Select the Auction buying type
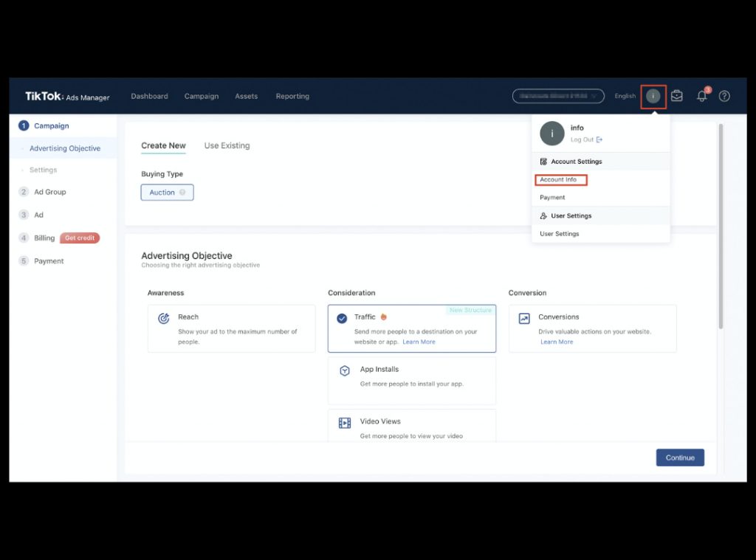This screenshot has height=560, width=756. [168, 193]
